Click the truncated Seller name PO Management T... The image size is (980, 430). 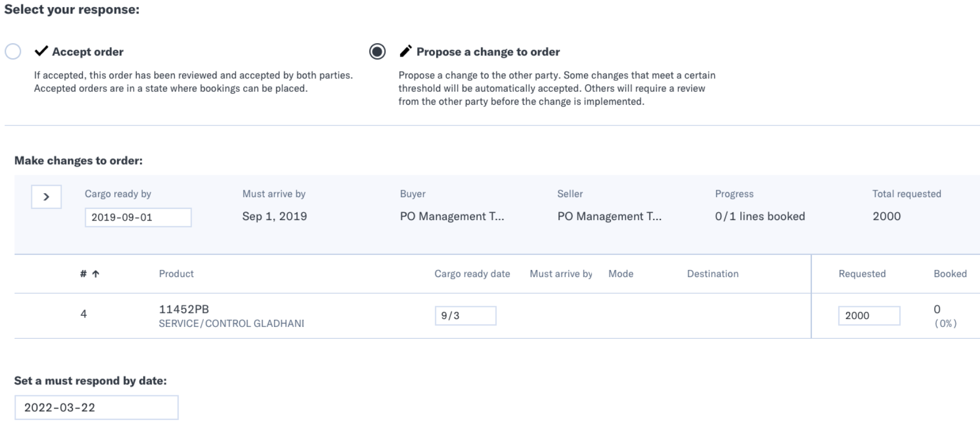(609, 216)
